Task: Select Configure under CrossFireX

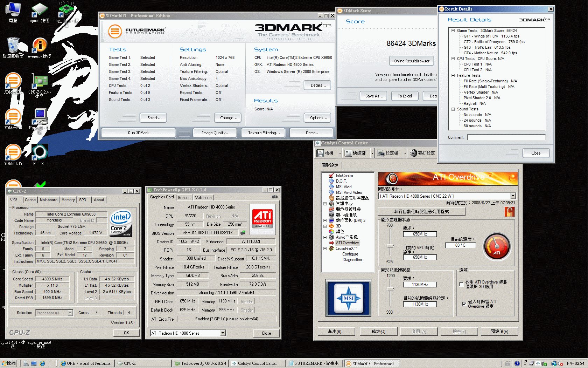Action: coord(350,254)
